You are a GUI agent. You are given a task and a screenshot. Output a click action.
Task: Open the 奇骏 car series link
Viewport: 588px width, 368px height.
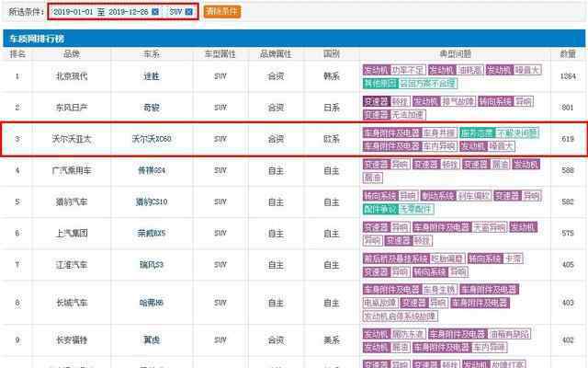click(x=152, y=108)
